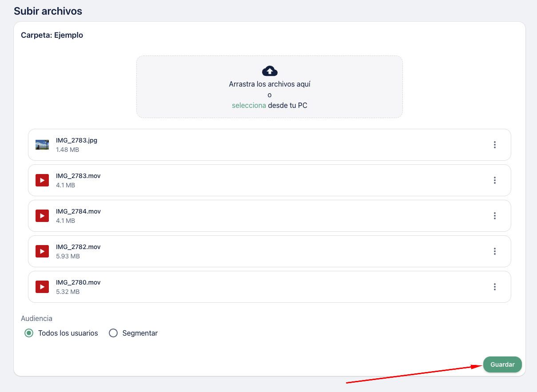
Task: Click the red video icon for IMG_2780.mov
Action: [x=42, y=287]
